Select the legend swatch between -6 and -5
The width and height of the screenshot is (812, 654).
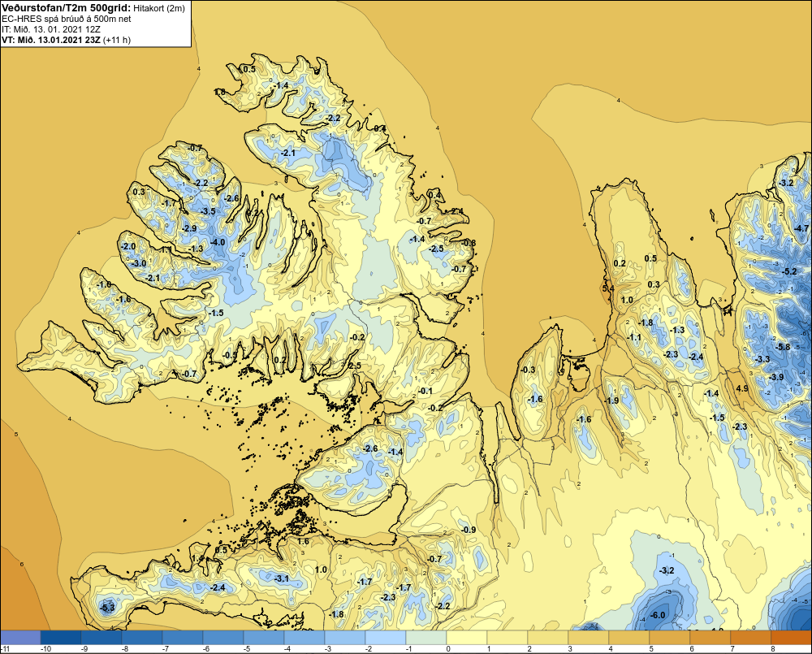point(223,638)
